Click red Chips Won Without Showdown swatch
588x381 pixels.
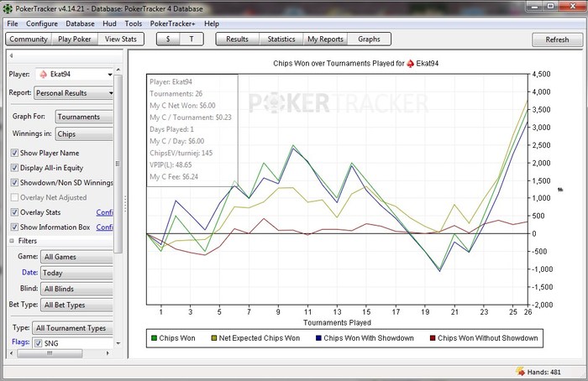433,338
